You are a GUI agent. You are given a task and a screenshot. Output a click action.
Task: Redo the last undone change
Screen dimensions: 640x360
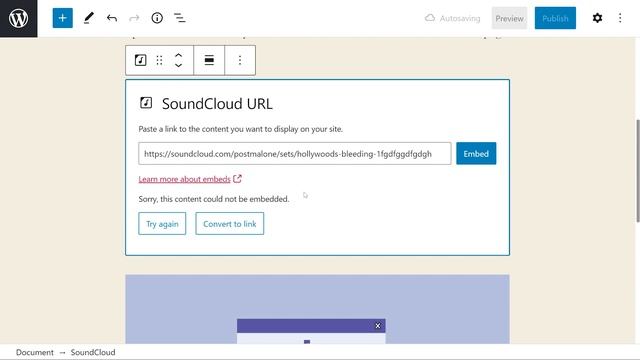(134, 18)
